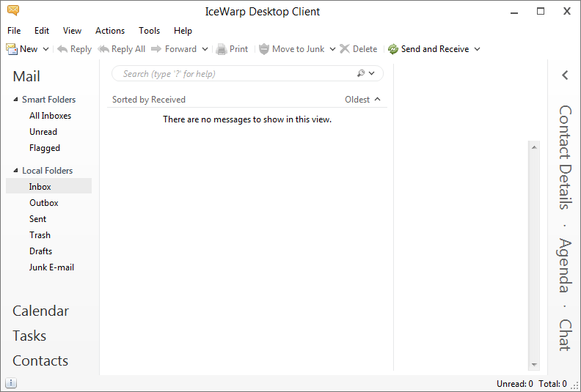The width and height of the screenshot is (581, 392).
Task: Select the Flagged smart folder
Action: tap(45, 148)
